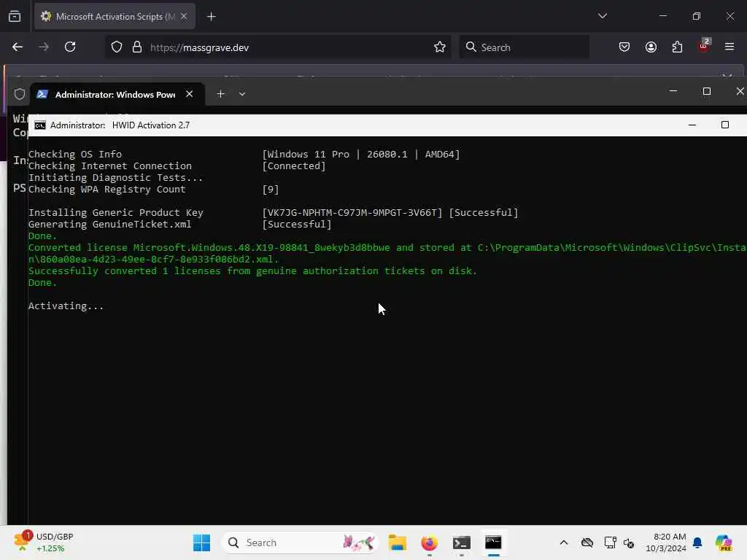Click "Successfully converted 1 licenses" line
747x560 pixels.
pyautogui.click(x=252, y=271)
